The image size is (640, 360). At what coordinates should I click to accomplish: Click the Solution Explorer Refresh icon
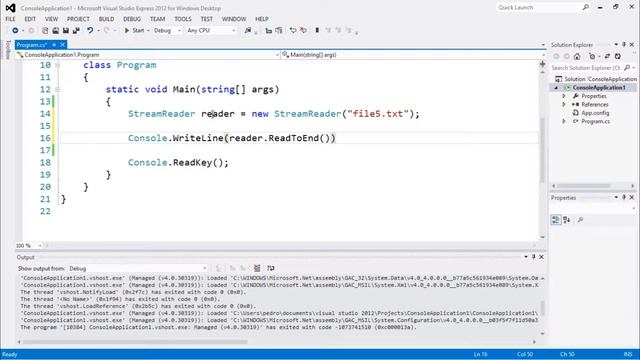pyautogui.click(x=618, y=56)
